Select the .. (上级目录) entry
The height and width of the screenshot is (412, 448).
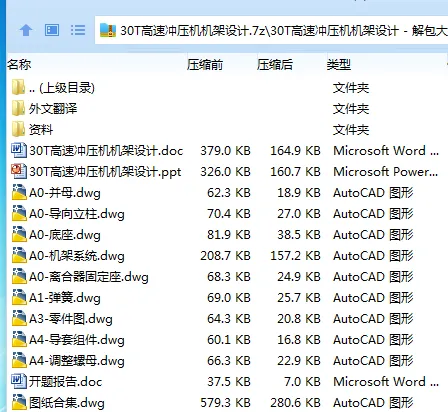62,88
